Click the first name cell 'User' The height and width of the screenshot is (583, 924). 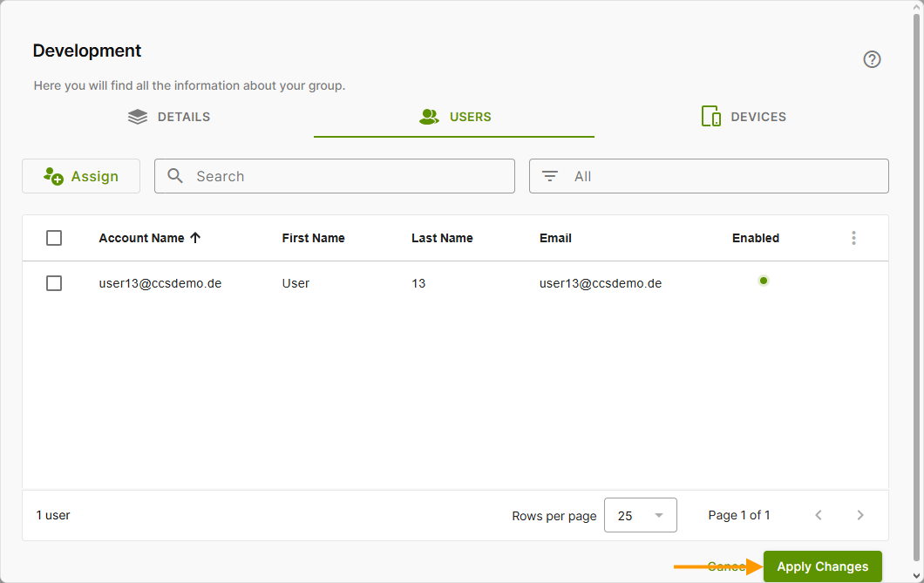(x=296, y=283)
